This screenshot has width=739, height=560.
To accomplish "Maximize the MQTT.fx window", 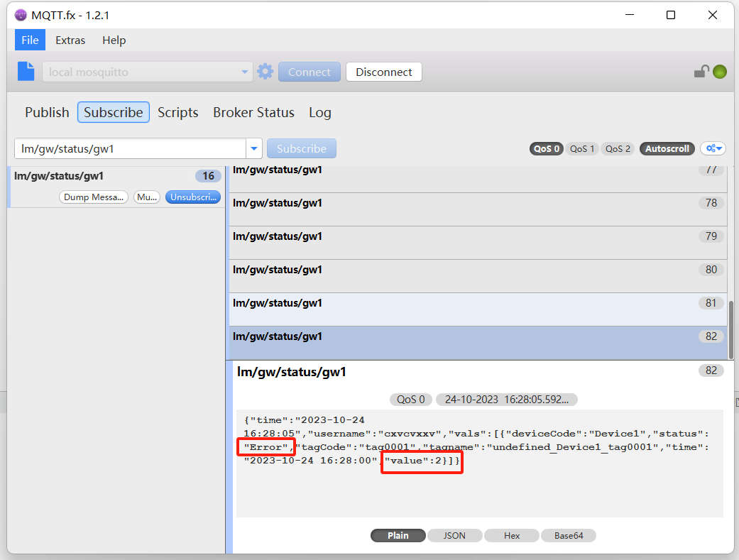I will coord(671,15).
